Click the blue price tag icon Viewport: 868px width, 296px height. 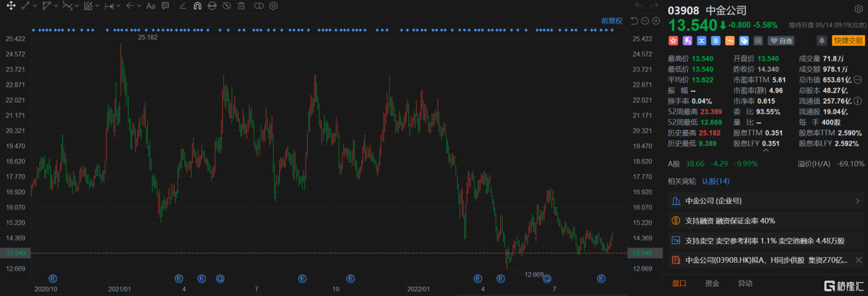(x=744, y=41)
